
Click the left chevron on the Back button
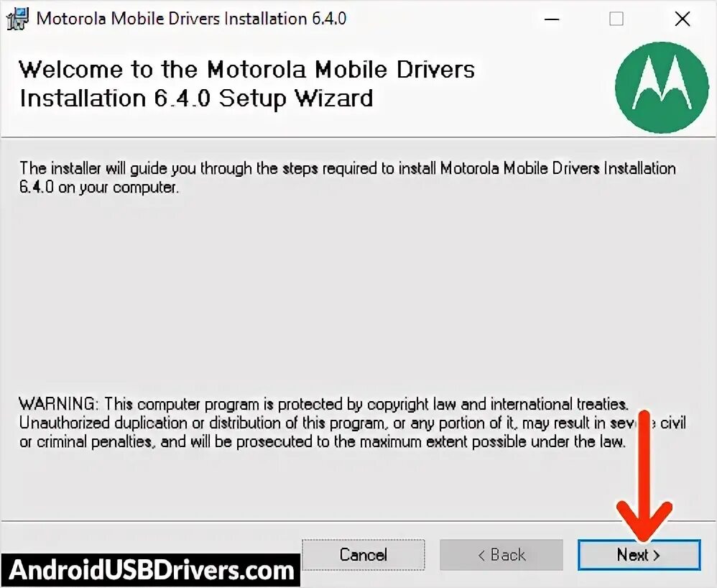click(x=481, y=556)
